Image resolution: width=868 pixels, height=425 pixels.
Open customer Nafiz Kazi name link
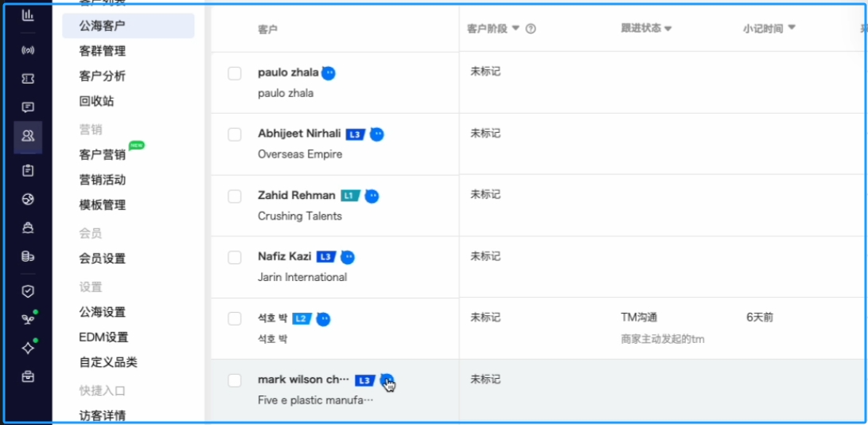pyautogui.click(x=285, y=256)
